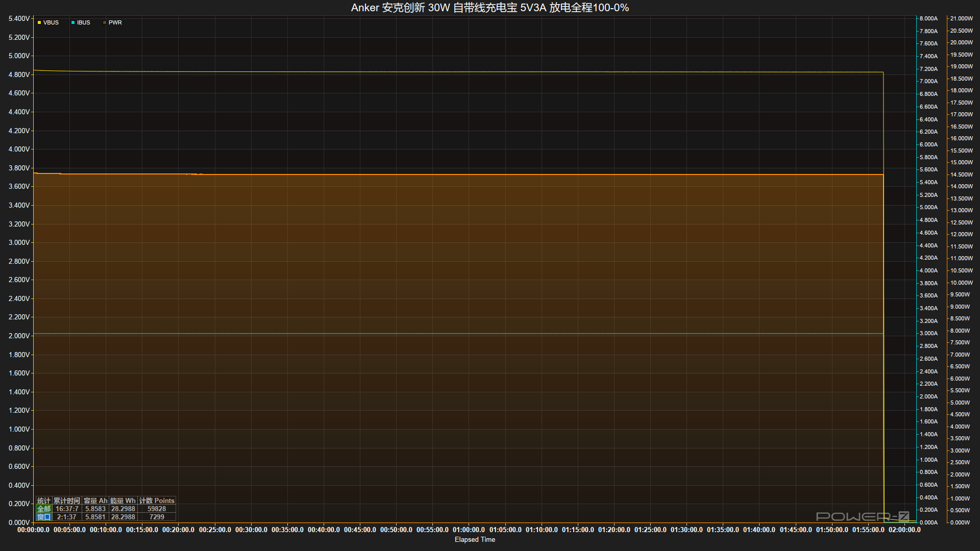Click the 能量 Wh column header
Viewport: 980px width, 551px height.
(123, 500)
